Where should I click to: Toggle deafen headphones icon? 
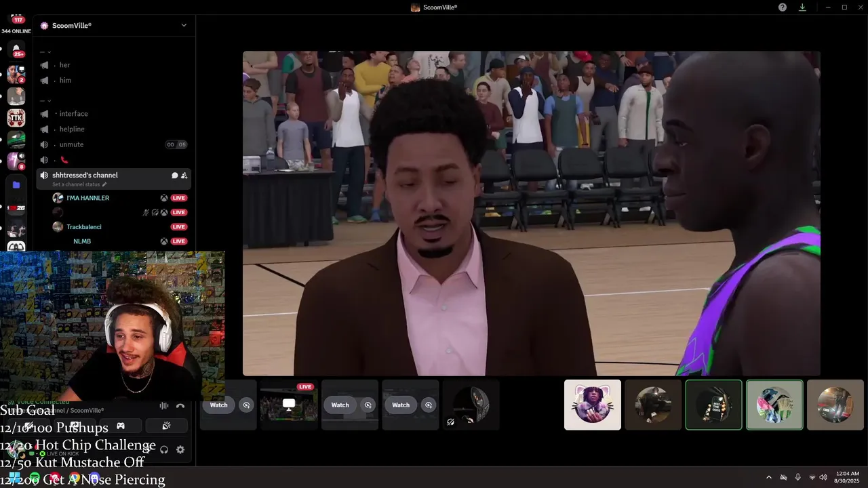[x=164, y=449]
